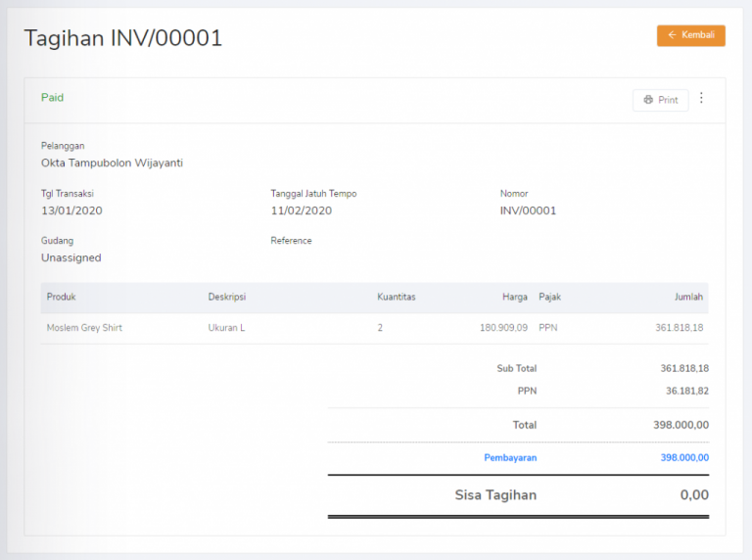This screenshot has height=560, width=752.
Task: Click the transaction date 13/01/2020
Action: [x=71, y=210]
